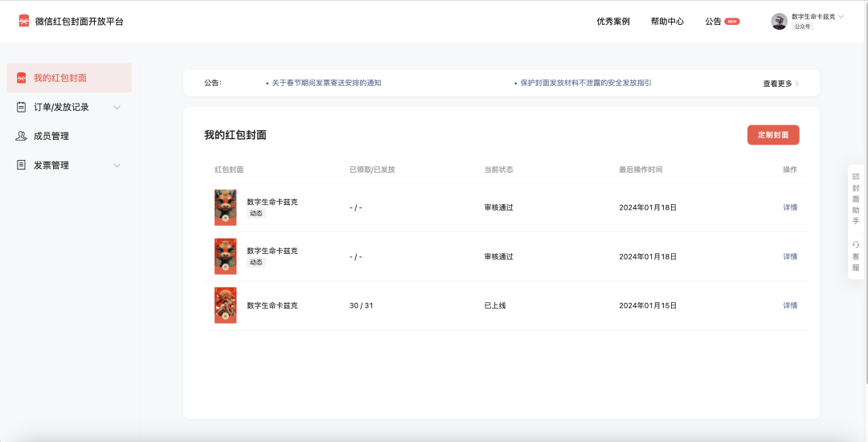Image resolution: width=868 pixels, height=442 pixels.
Task: Click the 成员管理 person icon
Action: click(21, 136)
